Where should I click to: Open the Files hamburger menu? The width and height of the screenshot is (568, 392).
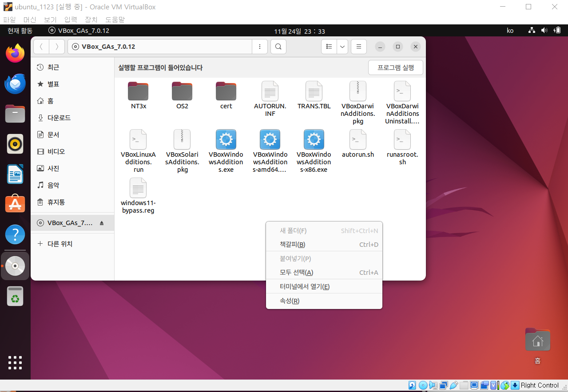pos(359,47)
